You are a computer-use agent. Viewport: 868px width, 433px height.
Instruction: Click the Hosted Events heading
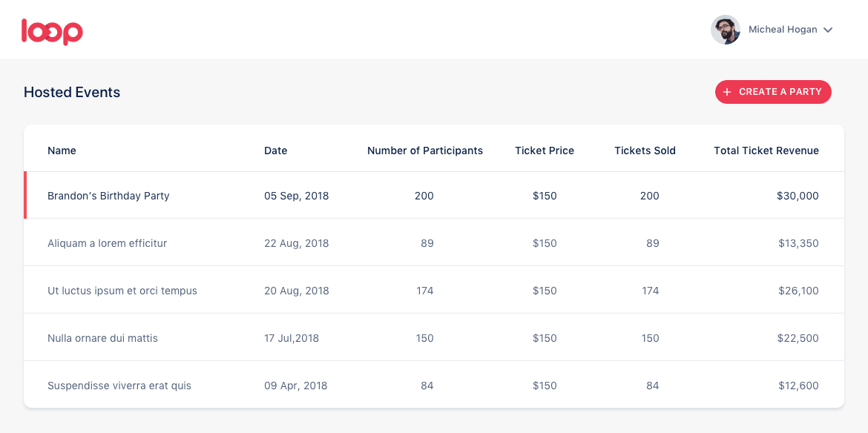tap(72, 93)
